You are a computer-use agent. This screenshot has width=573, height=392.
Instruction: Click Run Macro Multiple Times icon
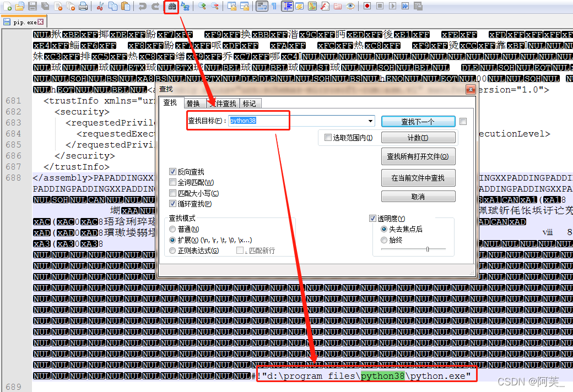(406, 6)
